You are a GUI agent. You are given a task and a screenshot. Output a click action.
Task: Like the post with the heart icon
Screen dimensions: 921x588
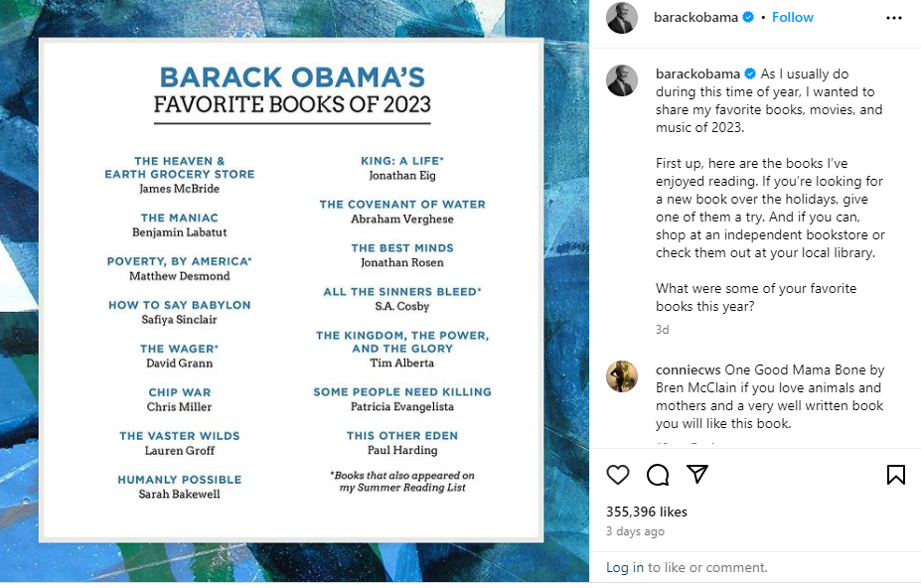click(x=617, y=475)
